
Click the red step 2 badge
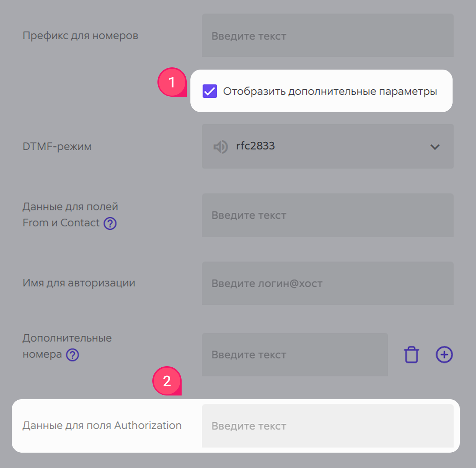[167, 381]
